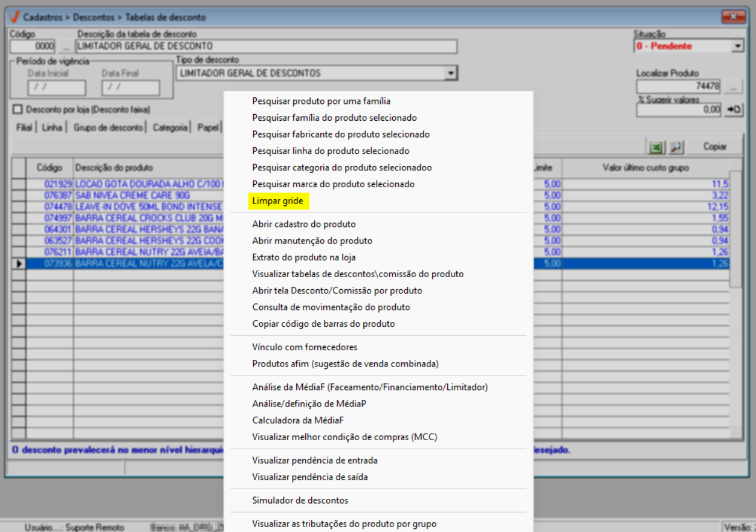Click the red checkmark app icon in title bar
The image size is (756, 532).
[x=14, y=18]
